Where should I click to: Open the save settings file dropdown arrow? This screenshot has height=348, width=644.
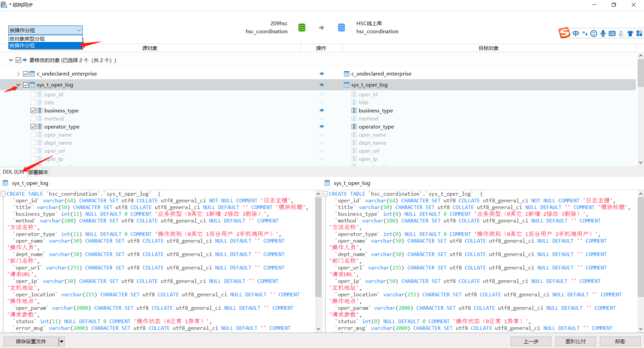pyautogui.click(x=61, y=342)
